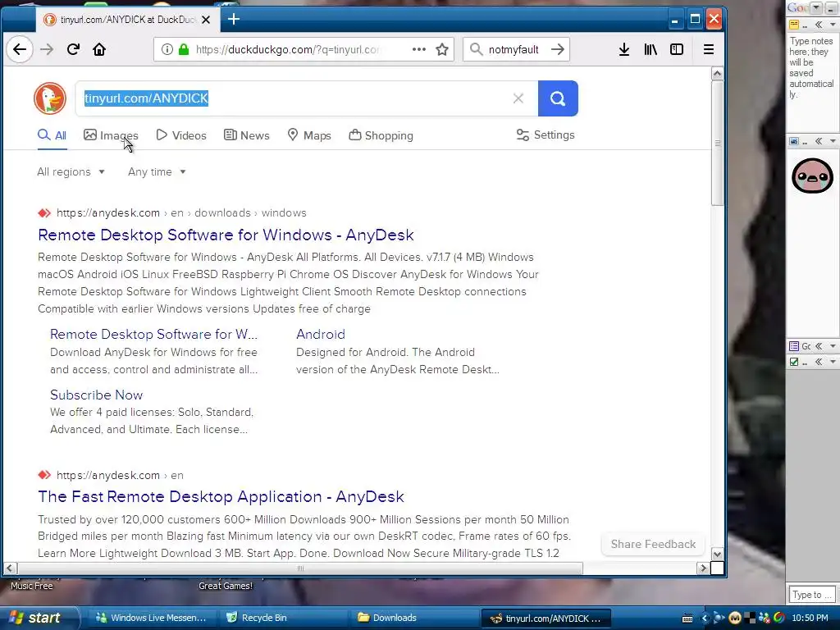Screen dimensions: 840x630
Task: Click the green padlock in the address bar
Action: coord(184,50)
